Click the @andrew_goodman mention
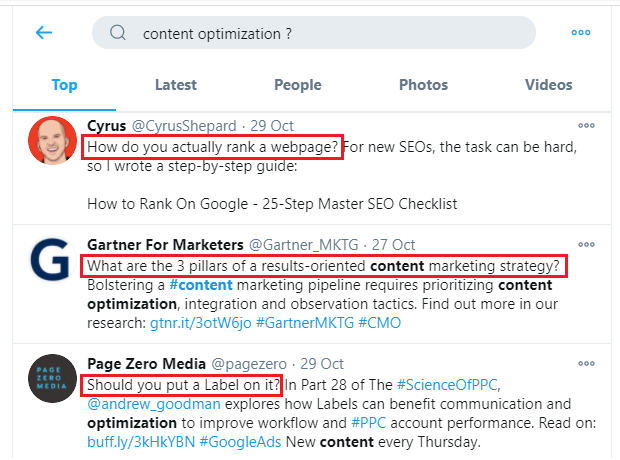This screenshot has height=460, width=620. (145, 405)
